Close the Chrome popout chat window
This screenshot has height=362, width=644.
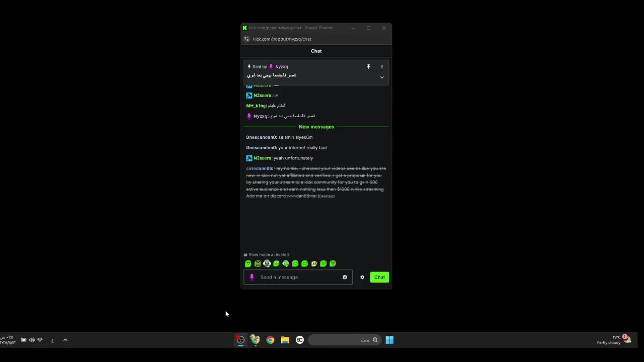click(x=384, y=28)
